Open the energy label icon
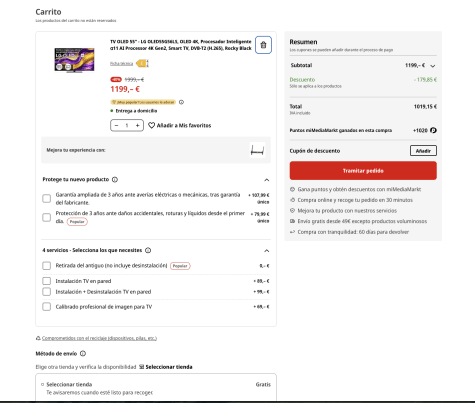475x403 pixels. pyautogui.click(x=142, y=63)
